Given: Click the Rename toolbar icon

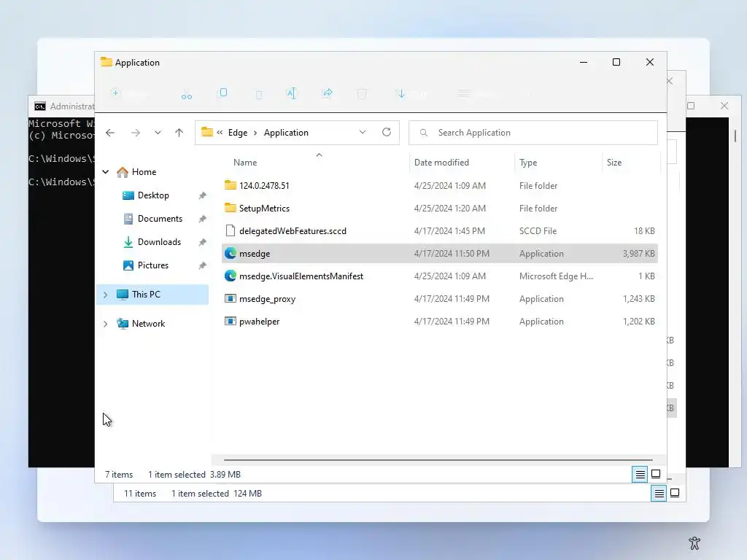Looking at the screenshot, I should tap(292, 93).
